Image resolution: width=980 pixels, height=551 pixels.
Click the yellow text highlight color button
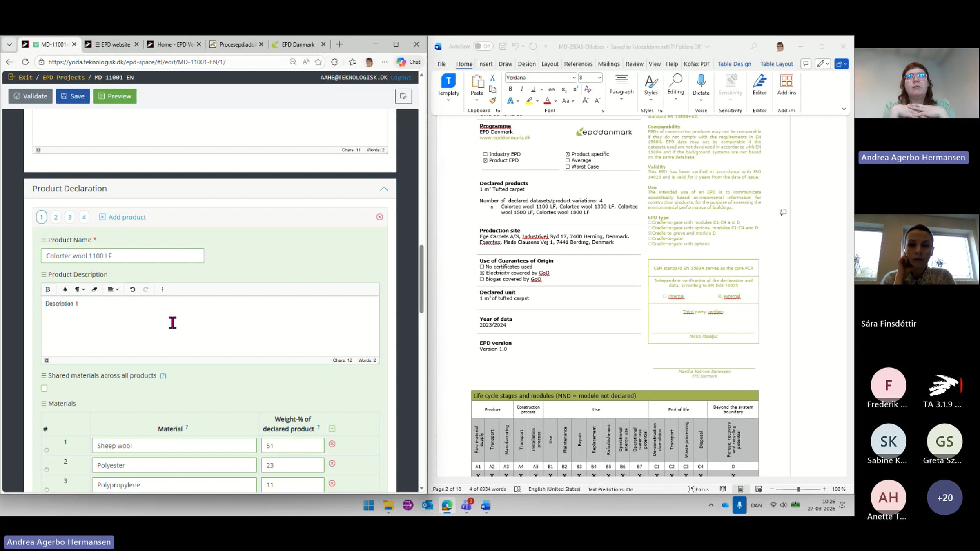coord(529,100)
